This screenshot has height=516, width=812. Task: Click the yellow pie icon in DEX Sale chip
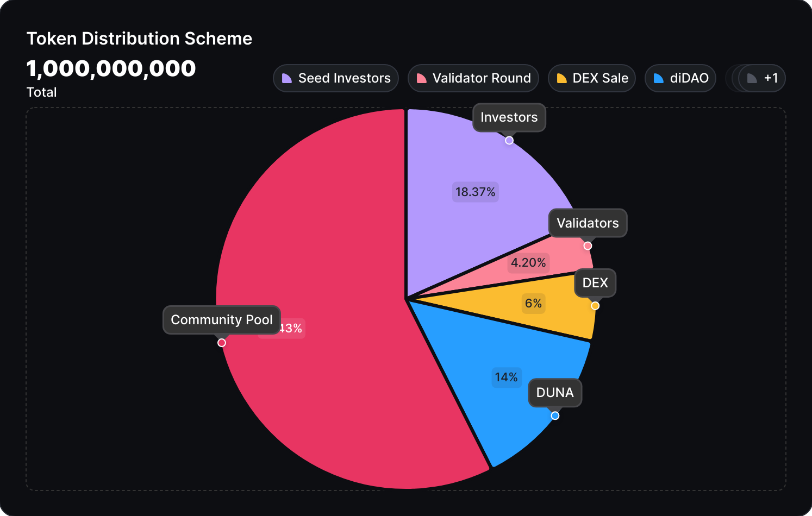(x=561, y=78)
